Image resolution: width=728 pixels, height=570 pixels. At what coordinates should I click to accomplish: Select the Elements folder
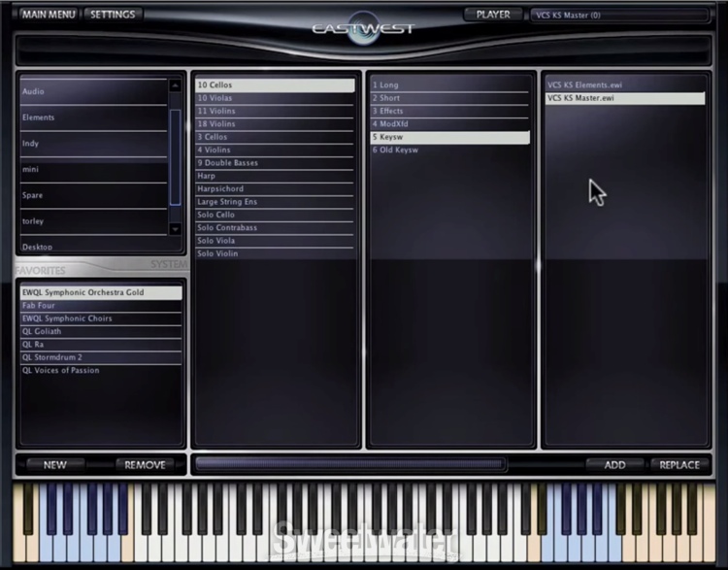(x=93, y=117)
